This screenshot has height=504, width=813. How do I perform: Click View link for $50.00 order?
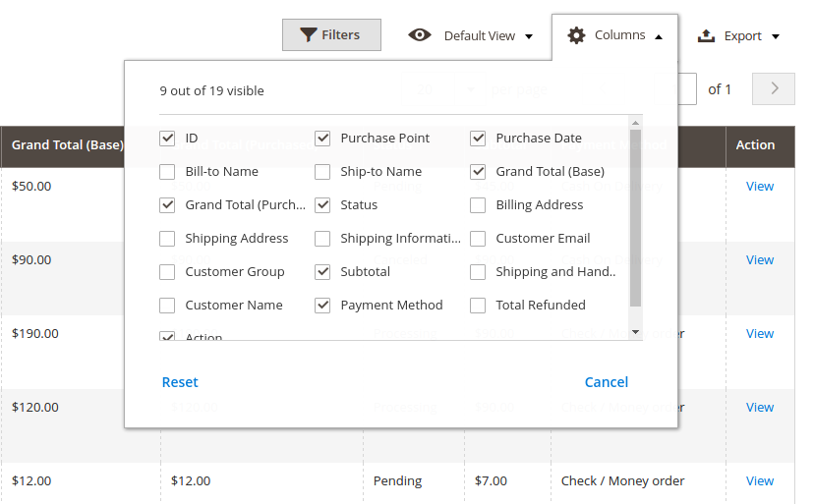click(760, 187)
